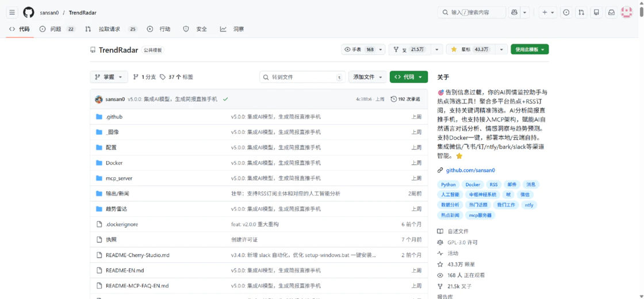This screenshot has width=644, height=299.
Task: Open the 趋势雷达 folder
Action: (x=116, y=209)
